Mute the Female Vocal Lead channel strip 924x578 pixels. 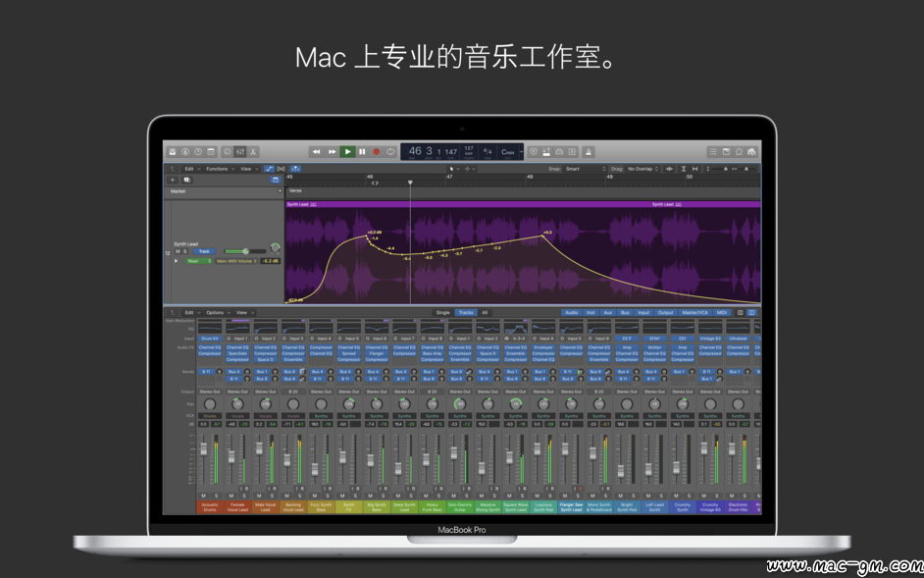click(231, 496)
